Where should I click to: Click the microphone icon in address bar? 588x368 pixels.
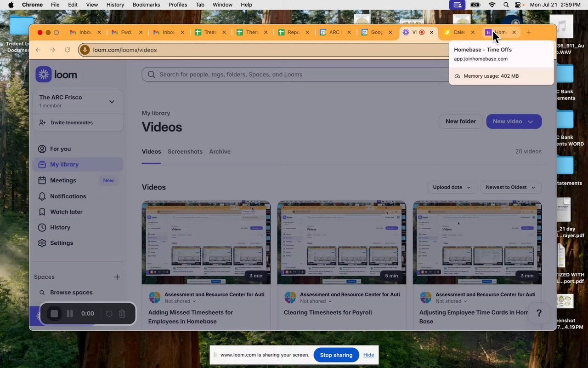tap(85, 50)
